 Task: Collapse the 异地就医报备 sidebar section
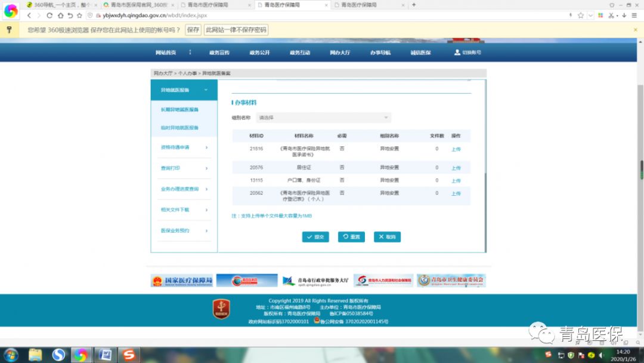pos(206,90)
